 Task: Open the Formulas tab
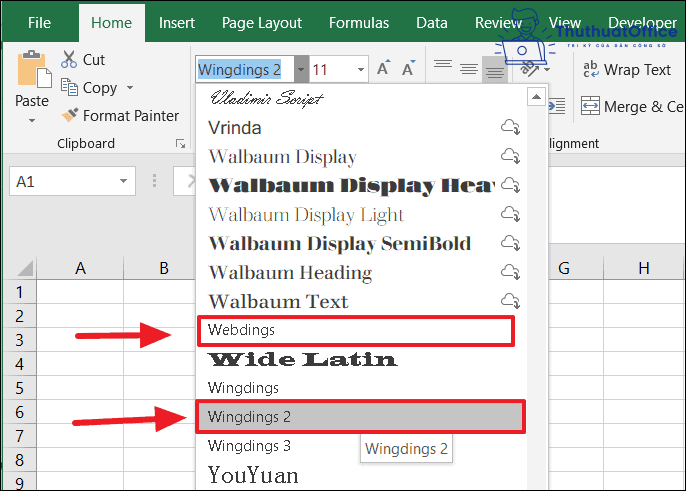359,23
